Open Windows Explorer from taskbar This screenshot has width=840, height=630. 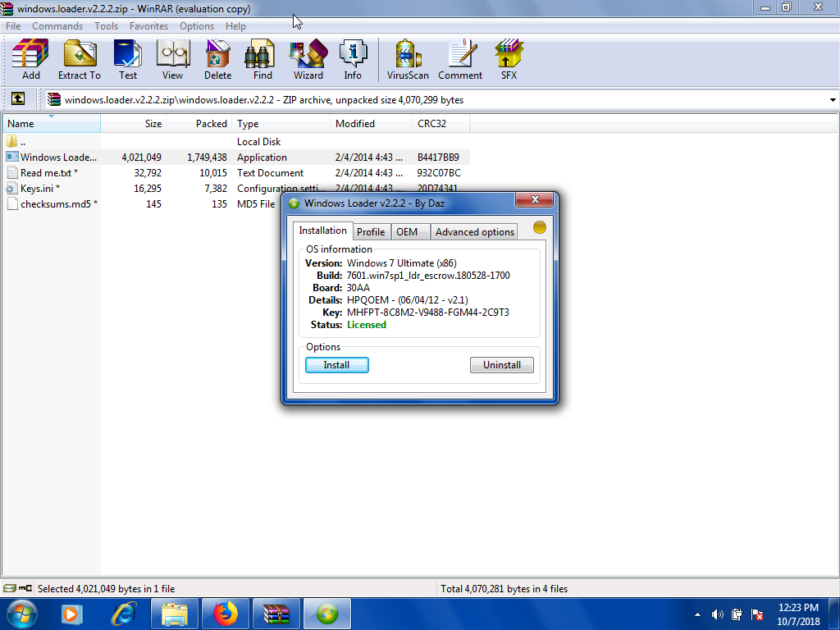[175, 614]
